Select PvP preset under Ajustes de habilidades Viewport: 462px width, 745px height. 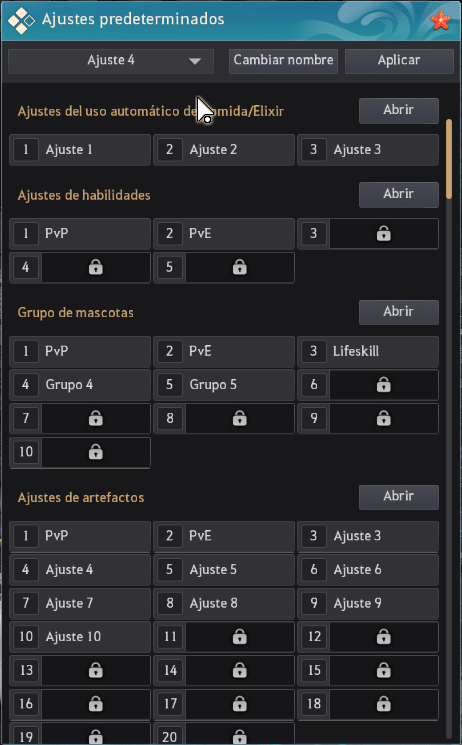[80, 234]
